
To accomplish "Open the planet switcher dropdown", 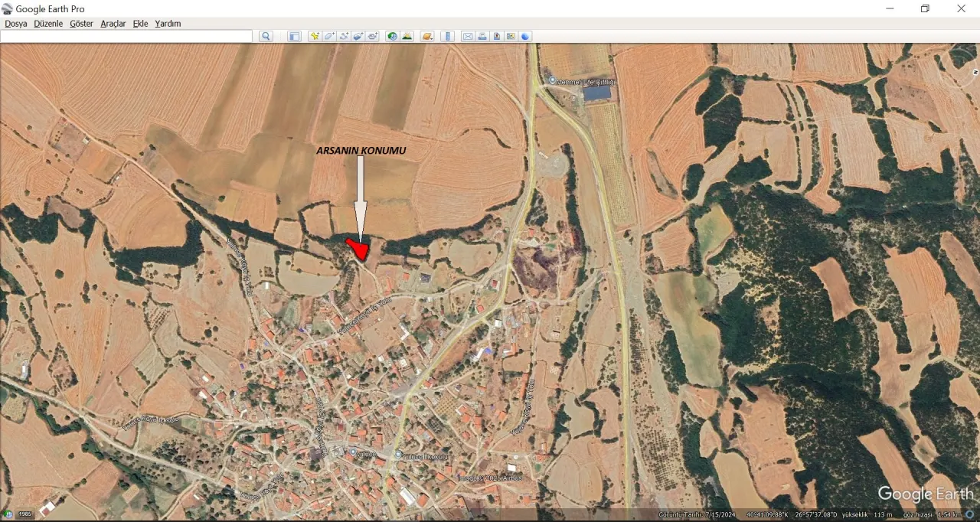I will click(427, 36).
